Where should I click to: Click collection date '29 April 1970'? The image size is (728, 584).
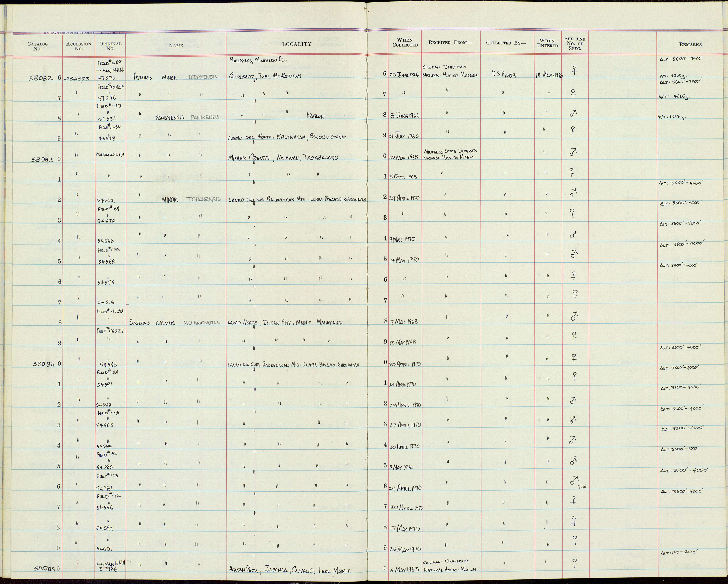(404, 198)
